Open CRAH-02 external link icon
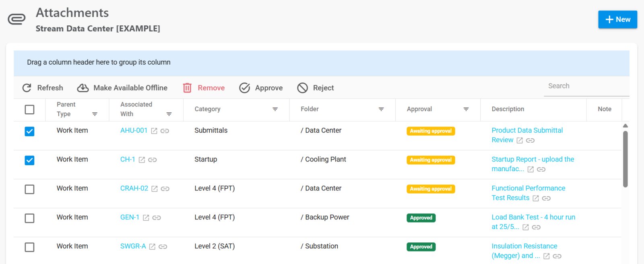The image size is (644, 264). pos(155,189)
